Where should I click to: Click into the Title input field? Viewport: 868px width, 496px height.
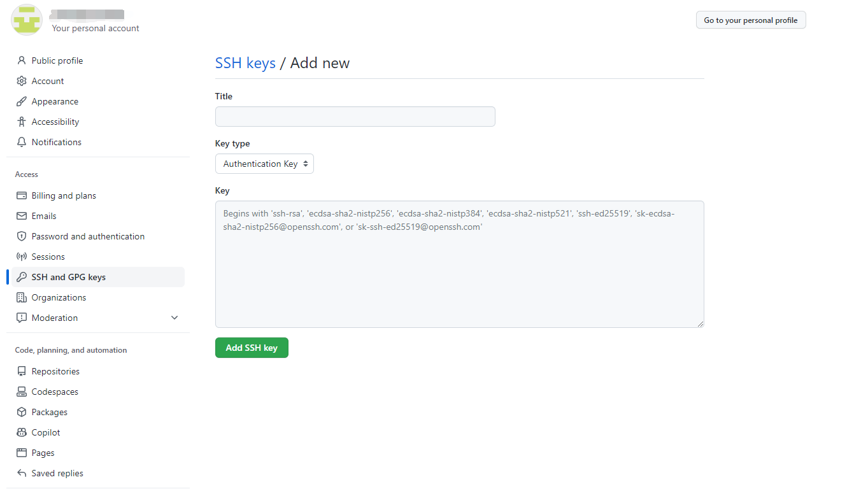point(355,117)
